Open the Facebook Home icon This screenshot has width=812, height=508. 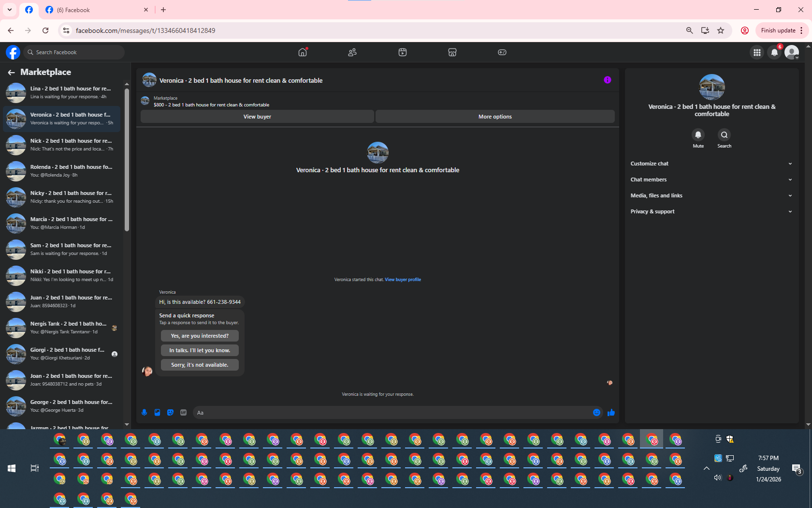303,52
